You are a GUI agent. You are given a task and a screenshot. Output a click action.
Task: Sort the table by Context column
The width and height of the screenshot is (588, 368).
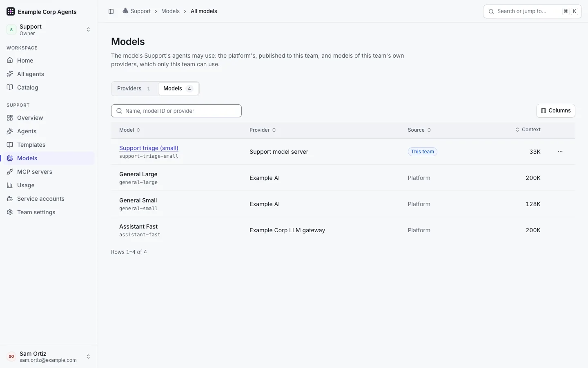(x=528, y=130)
